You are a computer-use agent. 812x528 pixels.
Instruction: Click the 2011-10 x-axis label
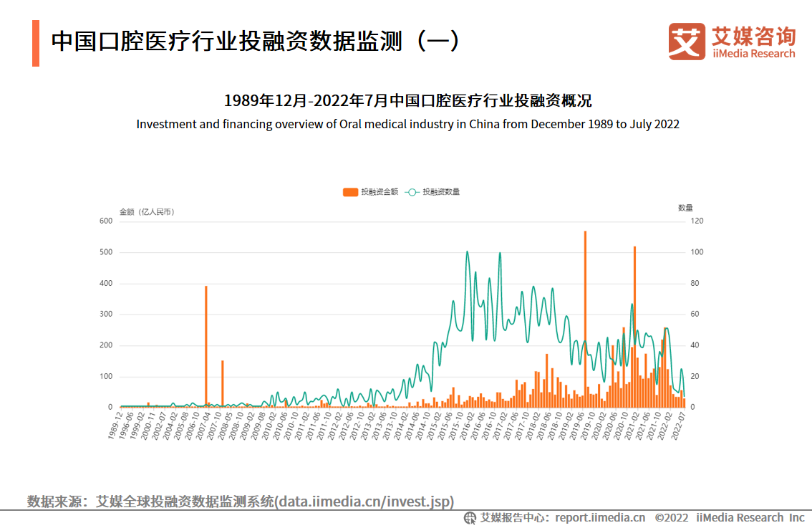pos(324,426)
